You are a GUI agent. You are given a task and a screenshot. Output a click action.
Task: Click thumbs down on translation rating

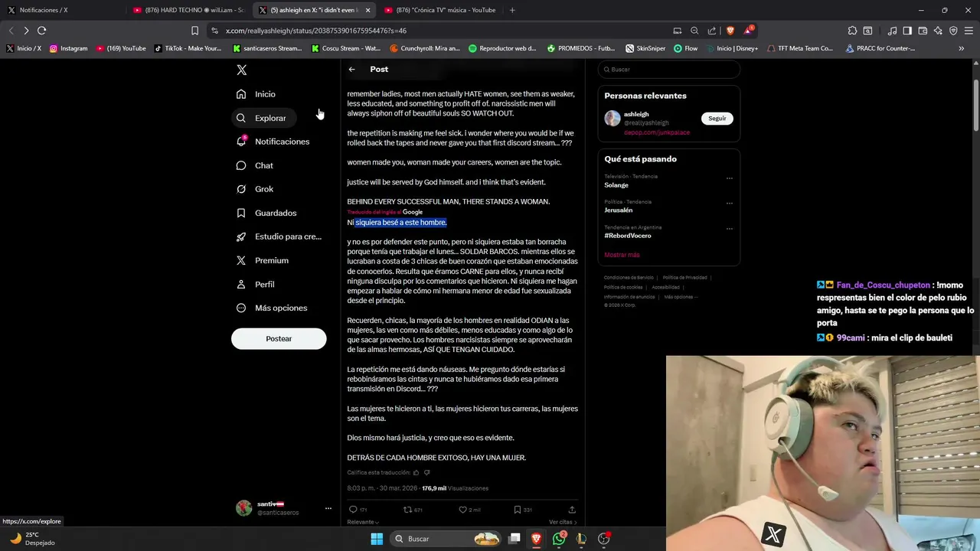click(426, 472)
